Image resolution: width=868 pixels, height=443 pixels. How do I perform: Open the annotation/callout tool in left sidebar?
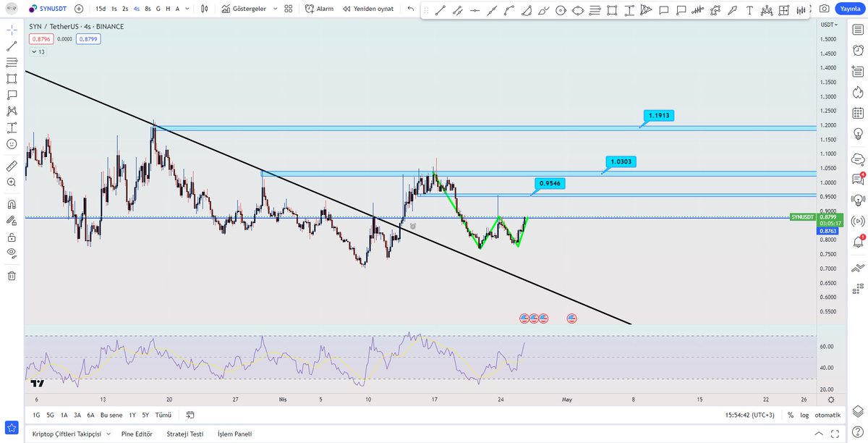pos(12,95)
